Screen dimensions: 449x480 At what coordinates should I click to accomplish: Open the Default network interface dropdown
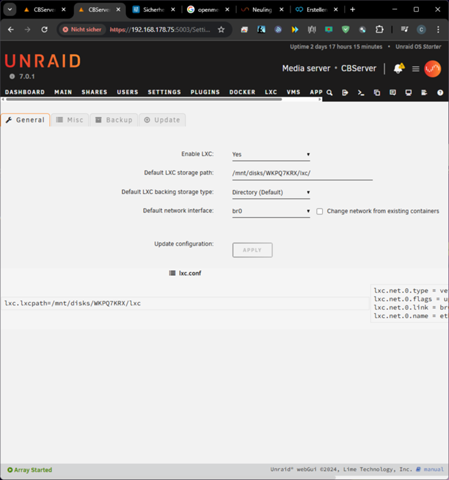pos(271,211)
